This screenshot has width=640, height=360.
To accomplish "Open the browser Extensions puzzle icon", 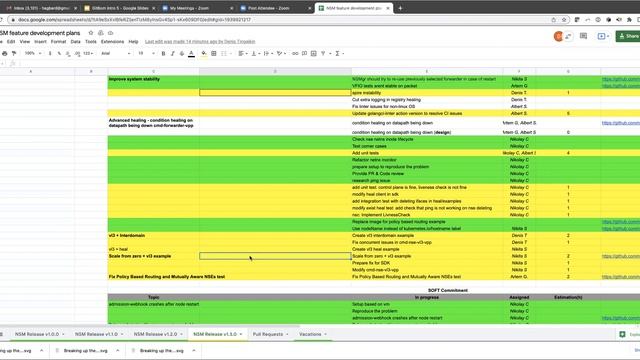I will [629, 20].
